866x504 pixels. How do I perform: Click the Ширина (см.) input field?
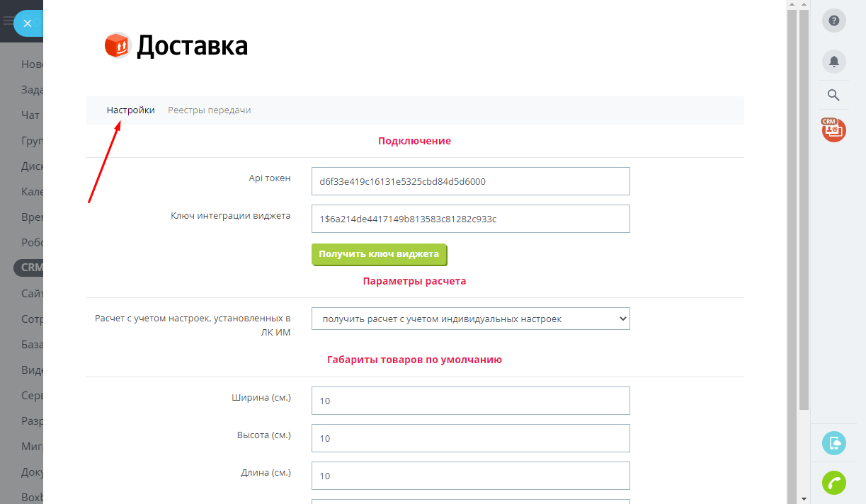[470, 401]
